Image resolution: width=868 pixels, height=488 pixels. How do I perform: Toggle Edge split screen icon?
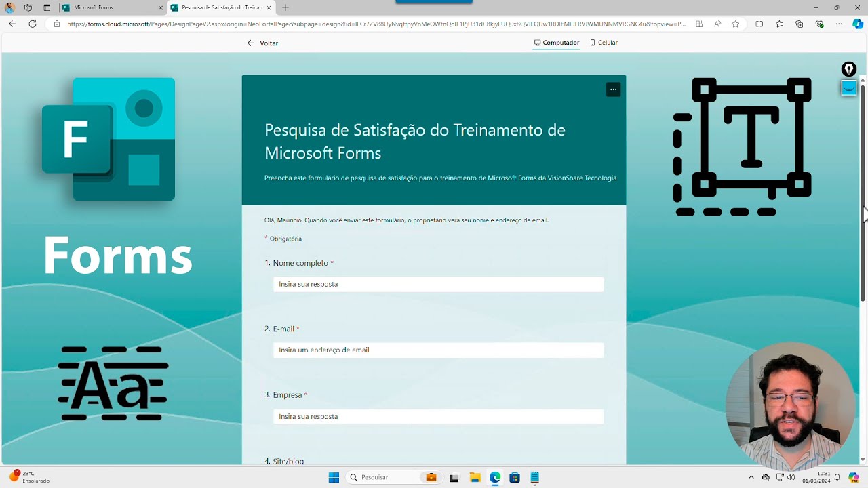tap(759, 24)
